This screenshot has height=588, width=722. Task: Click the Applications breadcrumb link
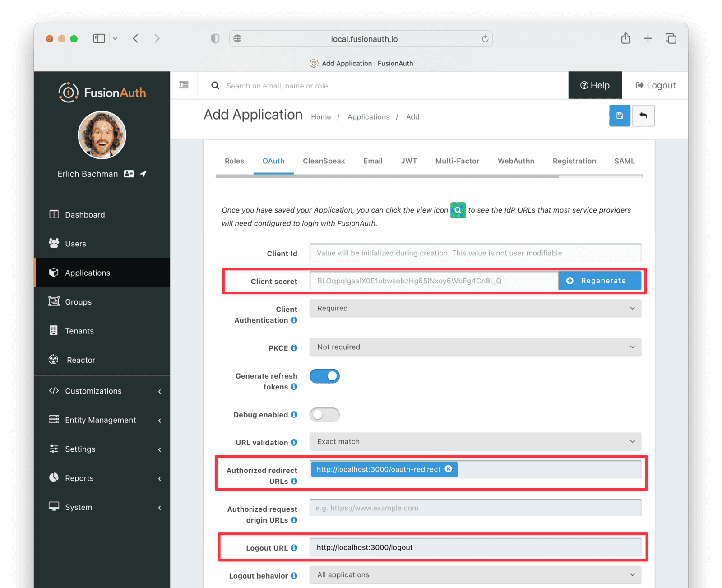[368, 117]
